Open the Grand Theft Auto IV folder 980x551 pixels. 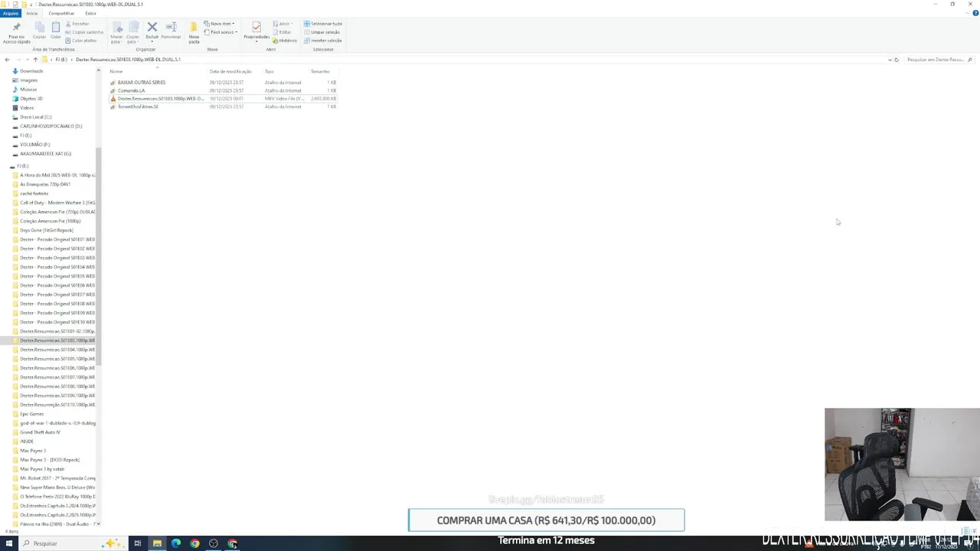[x=40, y=432]
